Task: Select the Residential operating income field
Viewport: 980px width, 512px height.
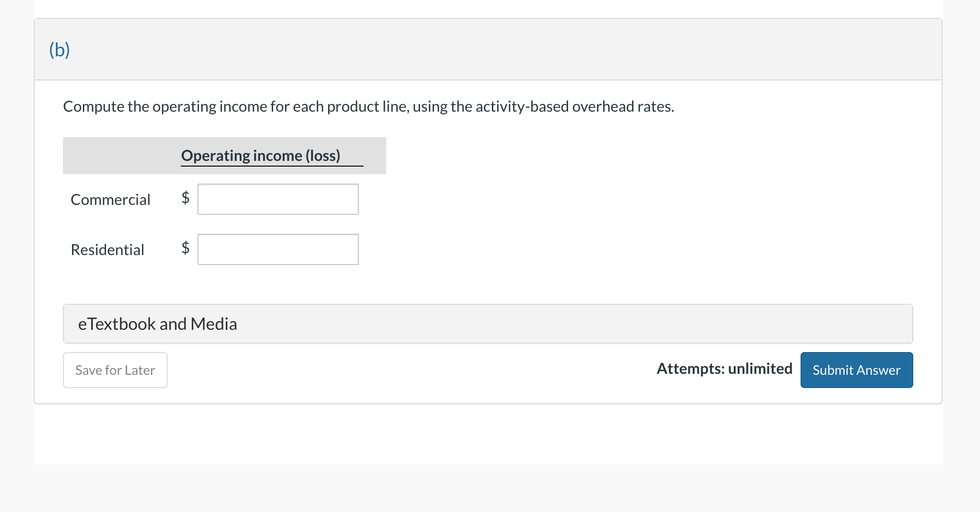Action: click(278, 249)
